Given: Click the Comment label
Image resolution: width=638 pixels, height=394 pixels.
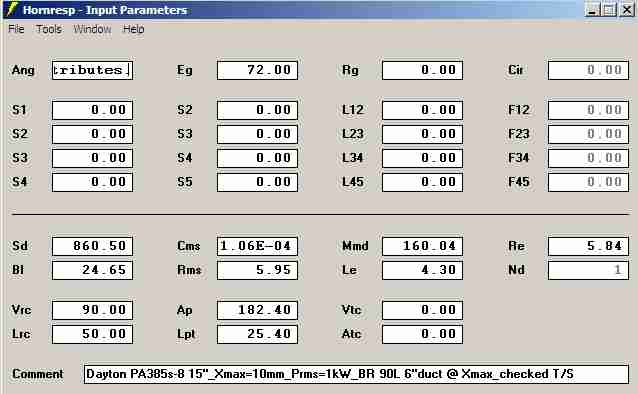Looking at the screenshot, I should click(x=37, y=374).
